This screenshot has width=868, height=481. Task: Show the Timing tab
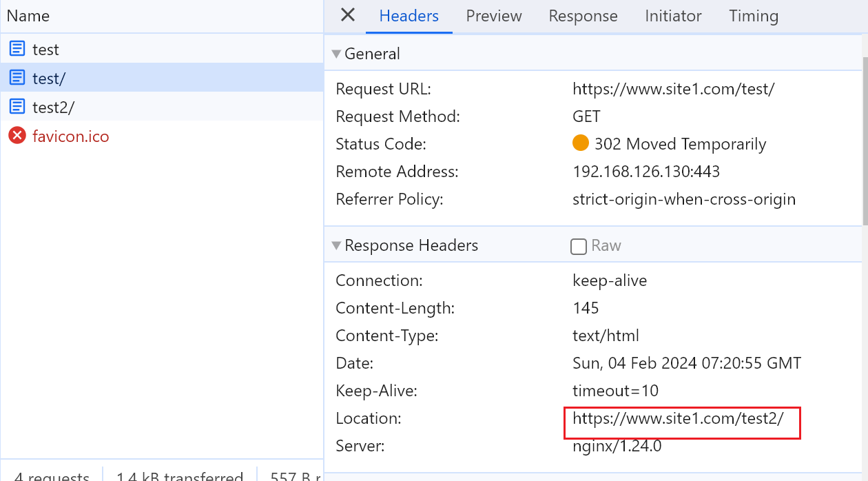(x=754, y=16)
